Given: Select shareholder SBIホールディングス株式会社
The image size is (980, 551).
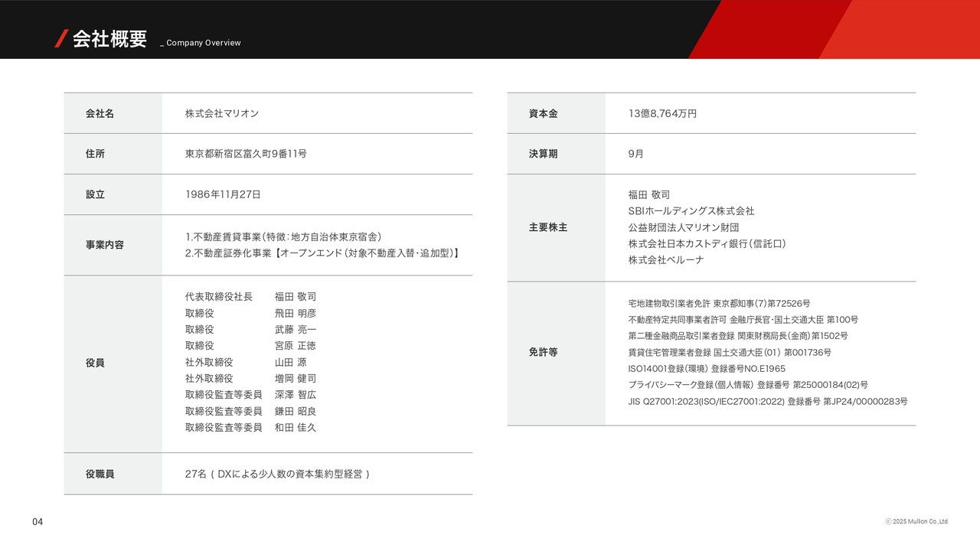Looking at the screenshot, I should 691,211.
